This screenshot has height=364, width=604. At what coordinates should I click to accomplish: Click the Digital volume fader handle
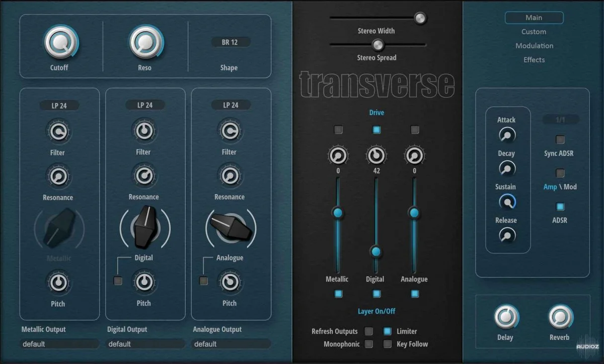376,252
